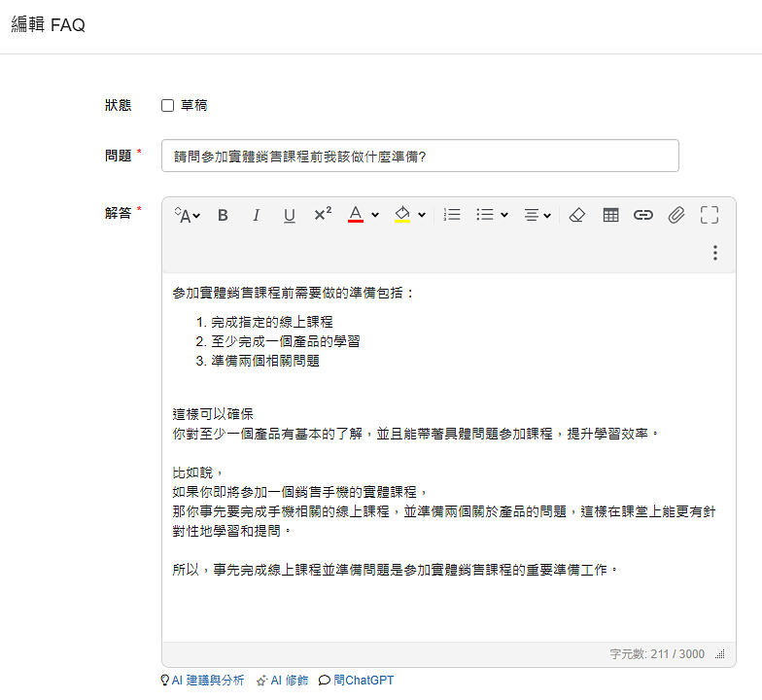762x700 pixels.
Task: Click the closing line starting 所以，事先完成
Action: (395, 570)
